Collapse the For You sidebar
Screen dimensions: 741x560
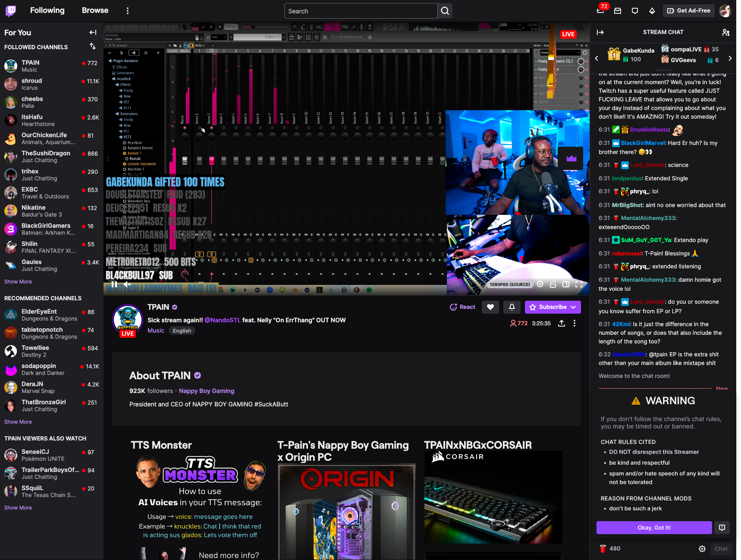click(x=93, y=32)
